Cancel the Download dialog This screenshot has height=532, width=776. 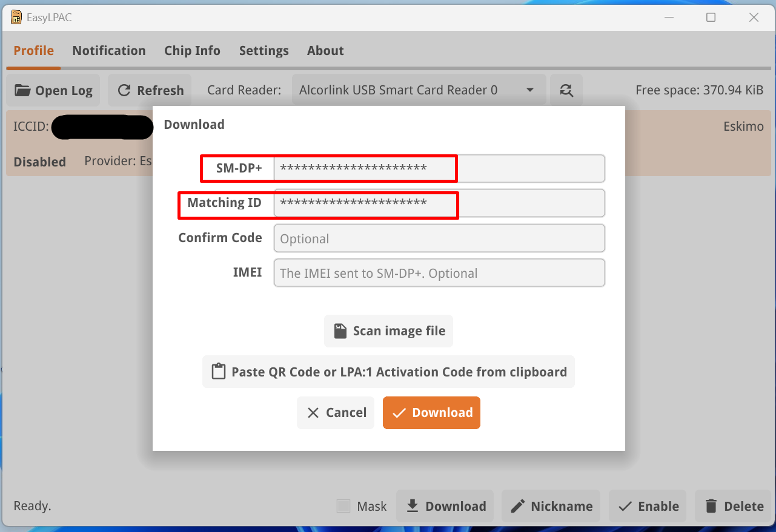336,413
